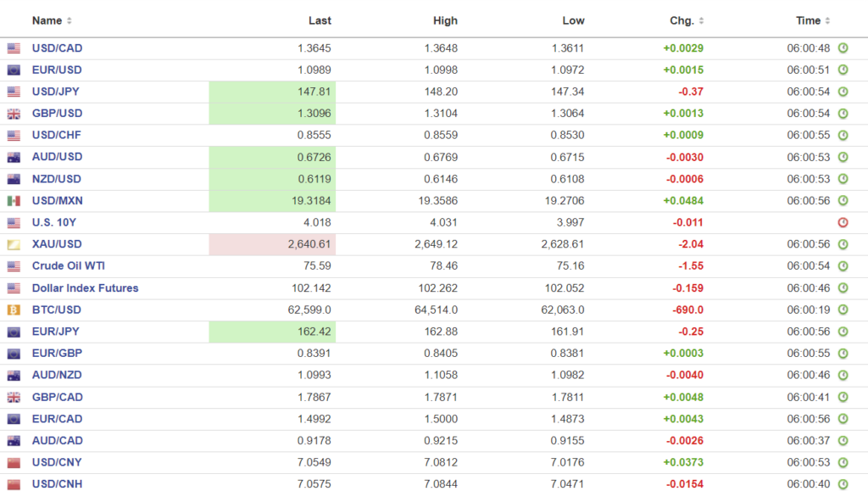Click the China flag icon beside USD/CNY
The height and width of the screenshot is (491, 868).
(14, 463)
